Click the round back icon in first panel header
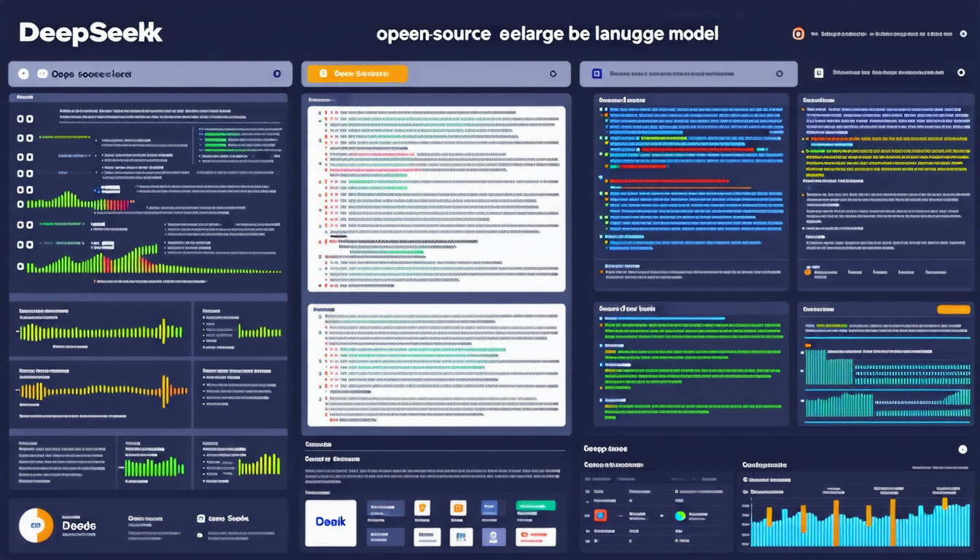 tap(23, 74)
